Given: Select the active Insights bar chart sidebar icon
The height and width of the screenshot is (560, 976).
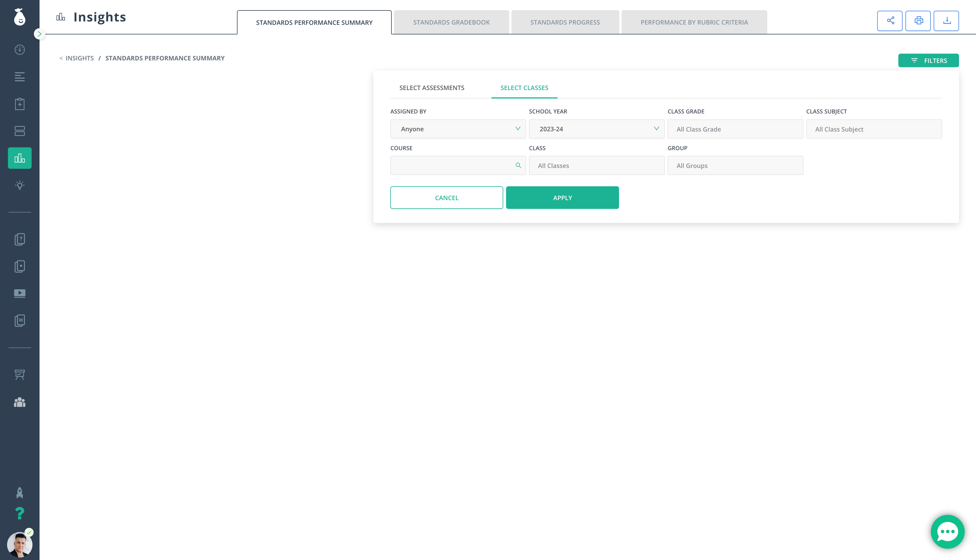Looking at the screenshot, I should (x=19, y=158).
